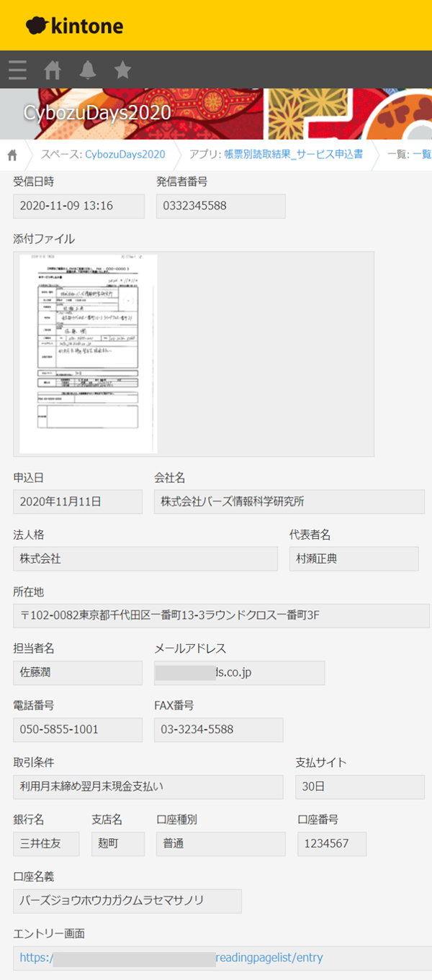Select the メールアドレス field value
432x980 pixels.
240,673
